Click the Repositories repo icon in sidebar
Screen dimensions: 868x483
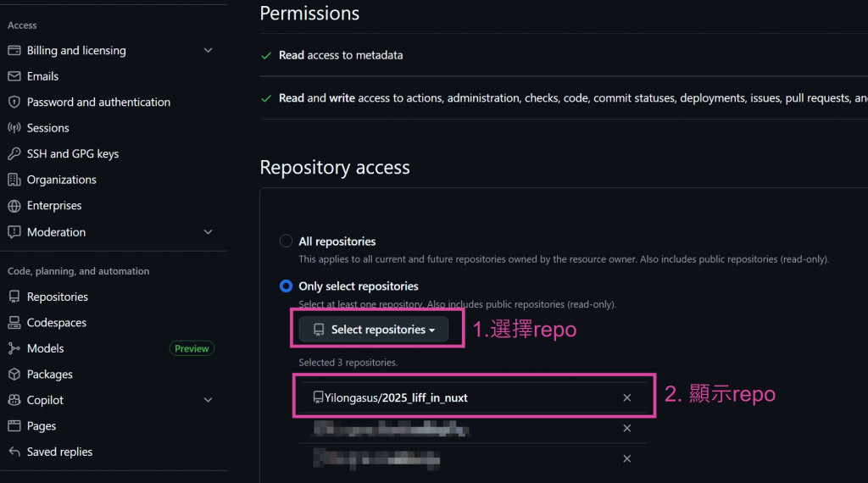pos(14,297)
